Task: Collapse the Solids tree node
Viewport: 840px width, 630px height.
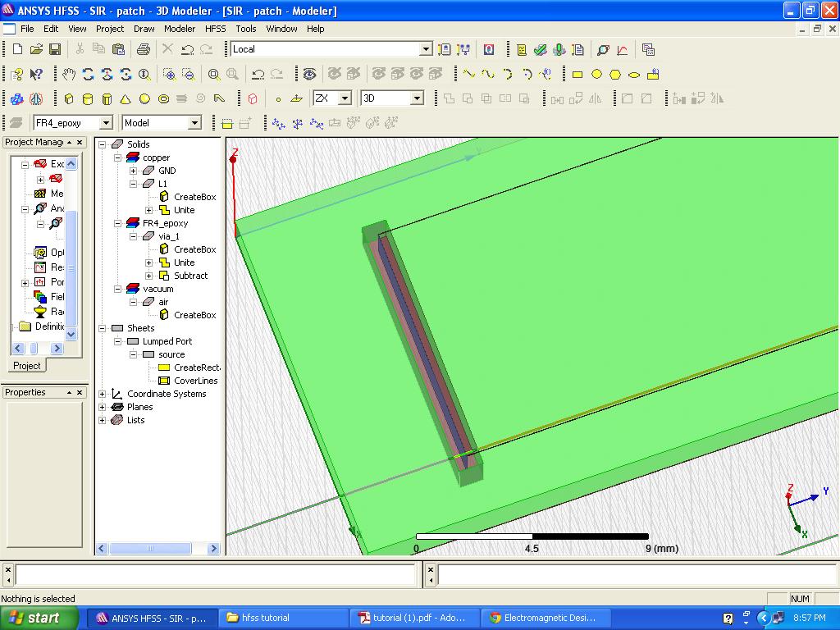Action: point(102,144)
